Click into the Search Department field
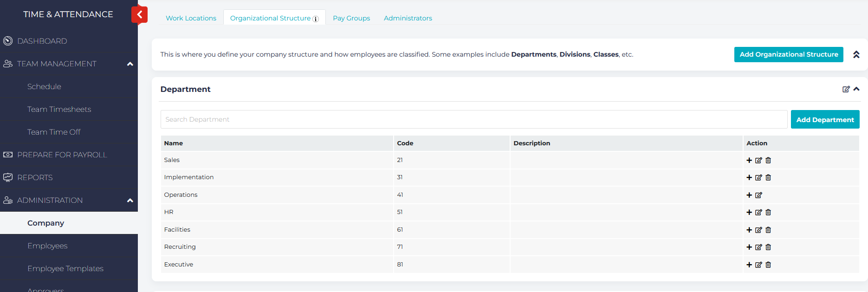The width and height of the screenshot is (868, 292). (473, 119)
